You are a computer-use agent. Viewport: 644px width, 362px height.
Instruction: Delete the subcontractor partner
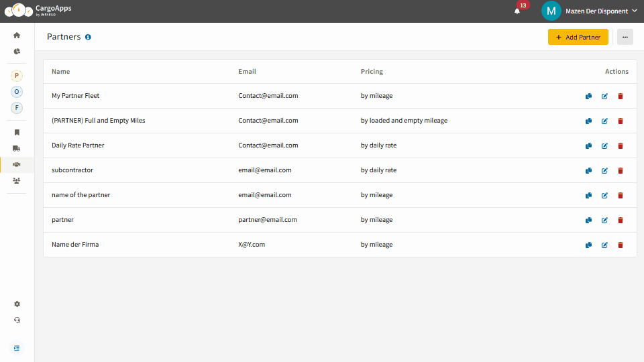coord(621,170)
